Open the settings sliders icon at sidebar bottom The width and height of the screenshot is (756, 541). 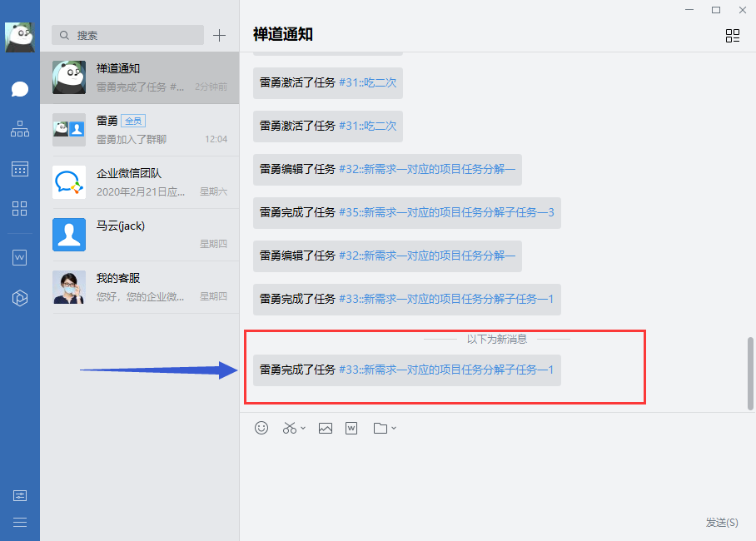20,496
